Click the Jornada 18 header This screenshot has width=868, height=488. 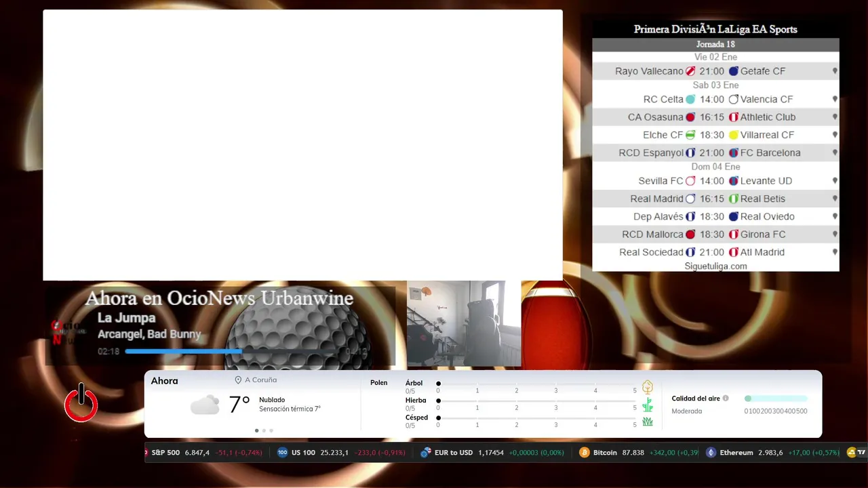pyautogui.click(x=715, y=45)
